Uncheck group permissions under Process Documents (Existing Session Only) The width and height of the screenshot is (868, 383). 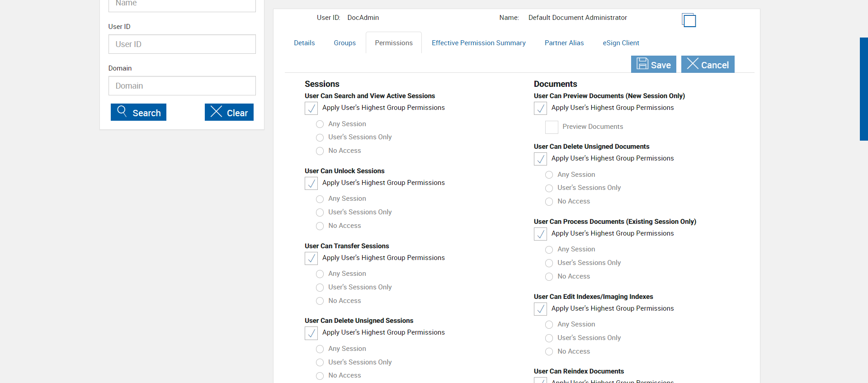(541, 234)
